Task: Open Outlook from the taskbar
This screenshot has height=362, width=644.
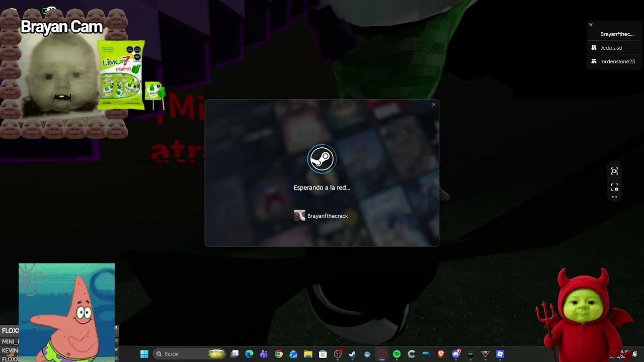Action: (293, 354)
